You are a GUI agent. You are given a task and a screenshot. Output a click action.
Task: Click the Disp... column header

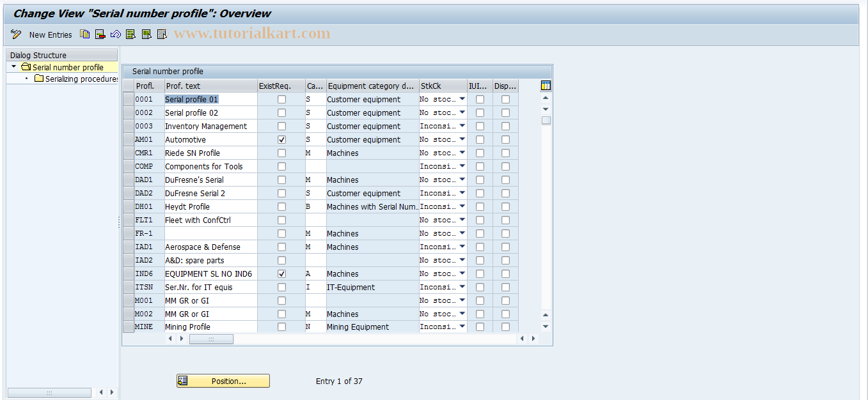(x=505, y=86)
